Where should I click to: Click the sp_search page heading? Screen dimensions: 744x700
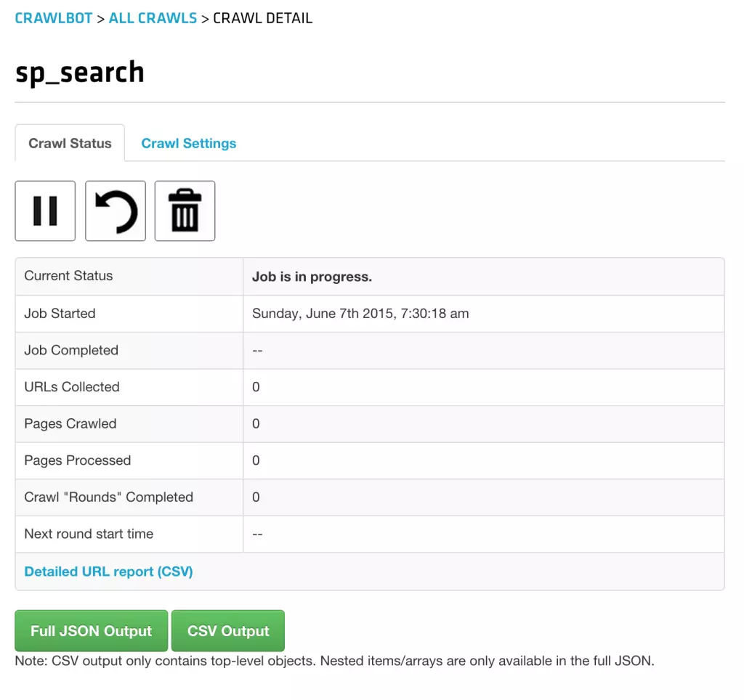pyautogui.click(x=80, y=72)
